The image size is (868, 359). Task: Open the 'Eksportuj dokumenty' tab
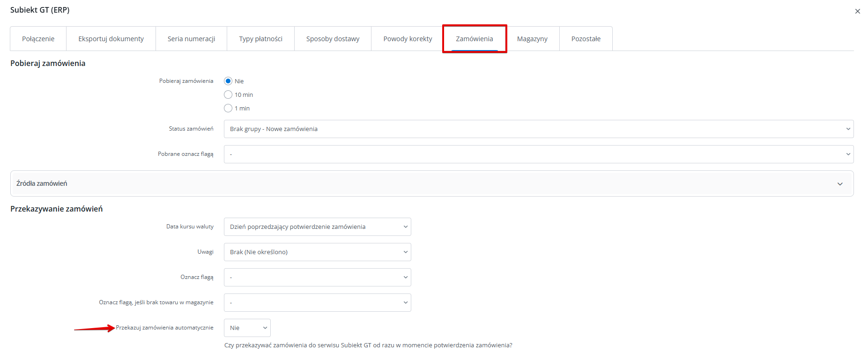[x=111, y=39]
